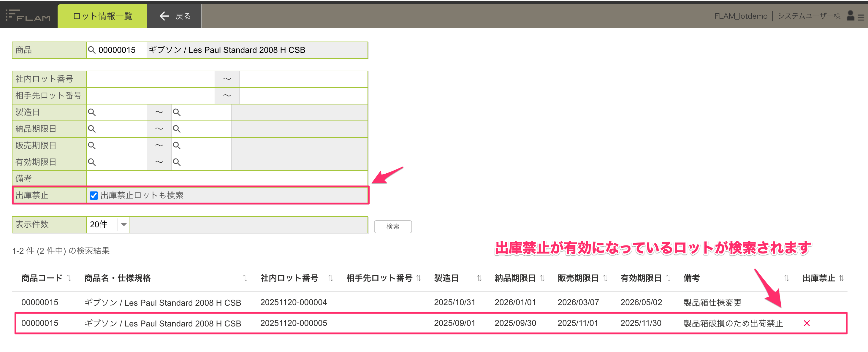Open the 表示件数 20件 dropdown
The height and width of the screenshot is (352, 868).
[108, 225]
